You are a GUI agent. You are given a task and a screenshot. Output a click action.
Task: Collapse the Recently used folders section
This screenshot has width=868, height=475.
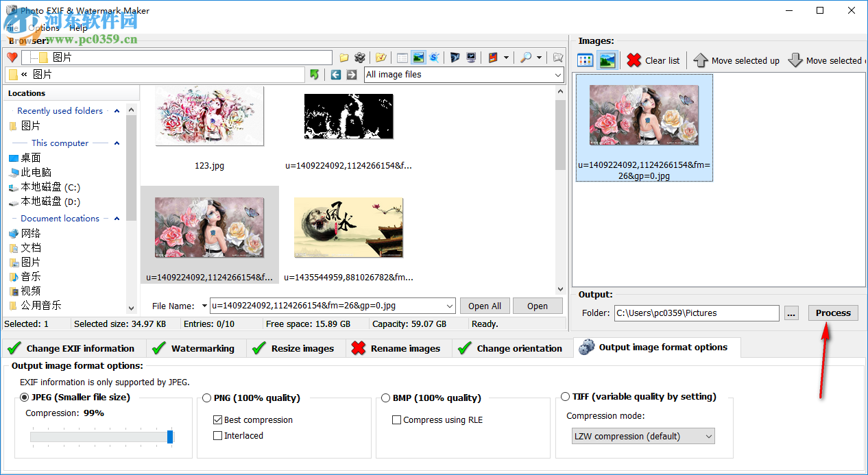click(x=116, y=110)
